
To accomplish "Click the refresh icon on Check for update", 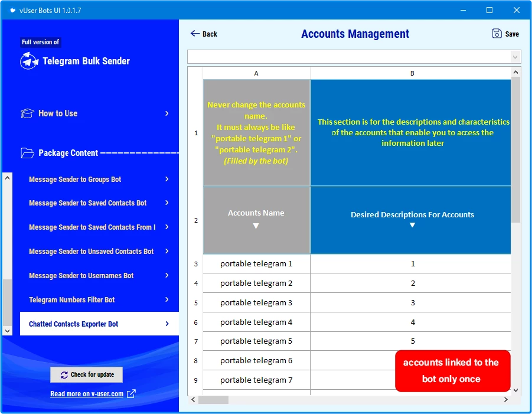I will [x=64, y=374].
